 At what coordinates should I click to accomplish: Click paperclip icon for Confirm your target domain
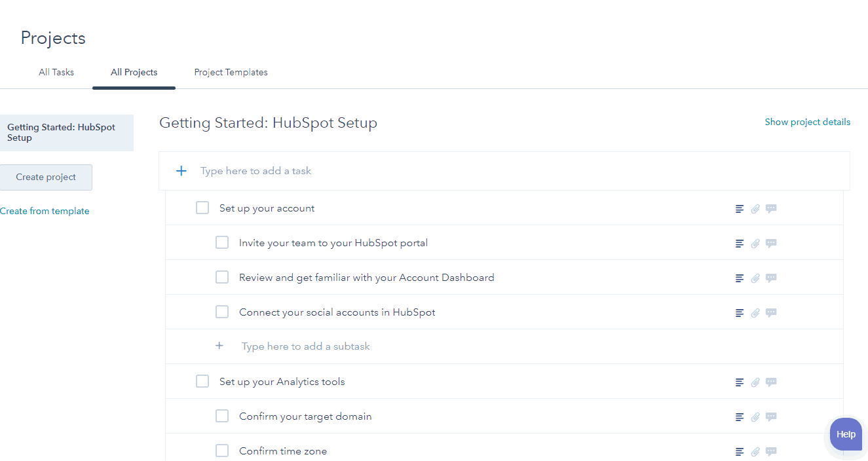pyautogui.click(x=755, y=417)
